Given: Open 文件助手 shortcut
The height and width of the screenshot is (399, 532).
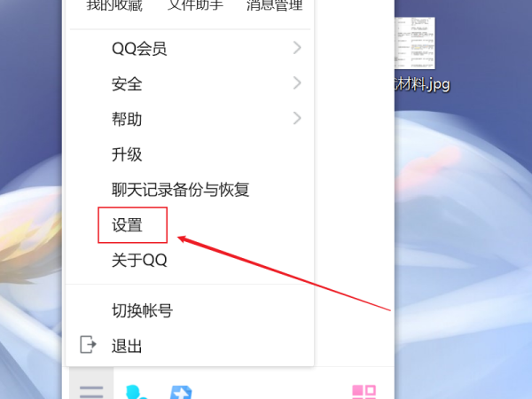Looking at the screenshot, I should pyautogui.click(x=195, y=5).
